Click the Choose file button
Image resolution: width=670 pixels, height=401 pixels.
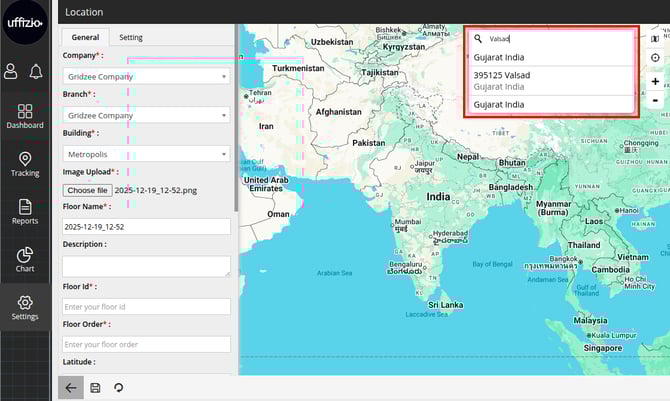pyautogui.click(x=88, y=190)
